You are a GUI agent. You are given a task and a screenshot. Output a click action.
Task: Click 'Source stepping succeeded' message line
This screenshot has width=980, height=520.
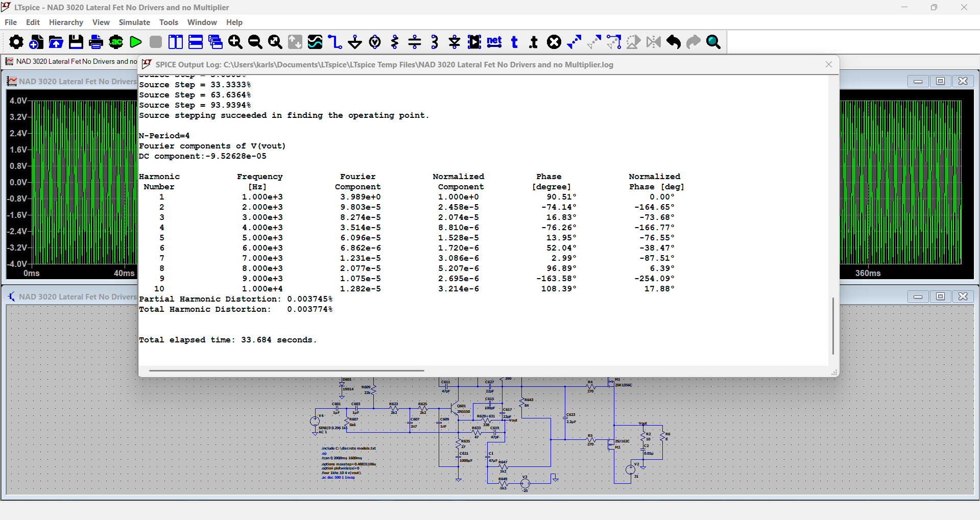284,115
